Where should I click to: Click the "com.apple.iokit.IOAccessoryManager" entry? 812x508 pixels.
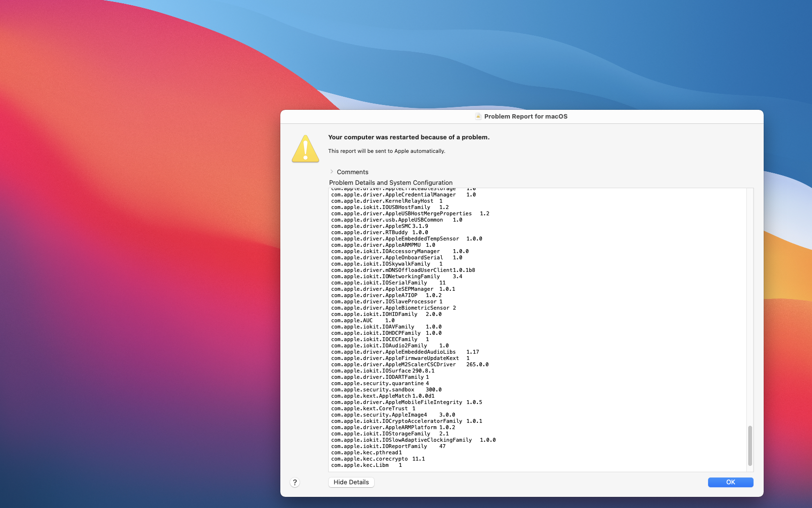[400, 252]
